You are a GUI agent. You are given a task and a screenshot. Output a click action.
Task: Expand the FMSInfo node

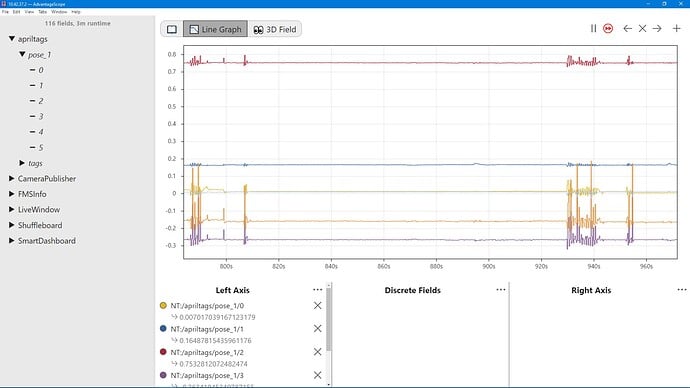[11, 194]
